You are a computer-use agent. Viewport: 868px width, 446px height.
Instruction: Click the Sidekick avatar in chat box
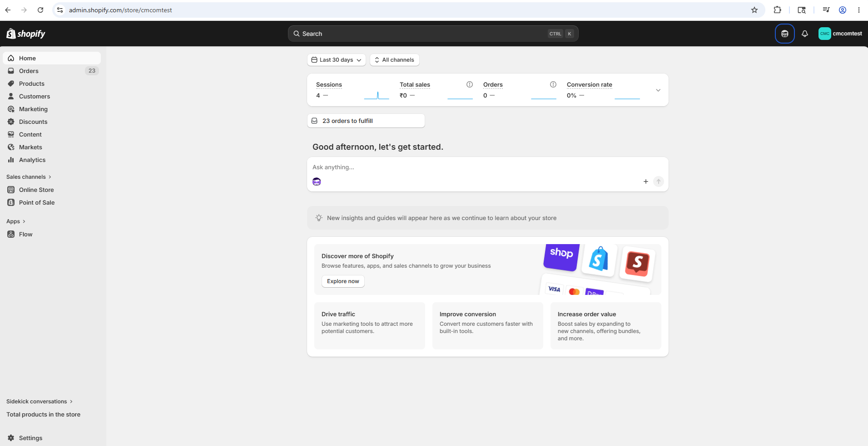[317, 181]
